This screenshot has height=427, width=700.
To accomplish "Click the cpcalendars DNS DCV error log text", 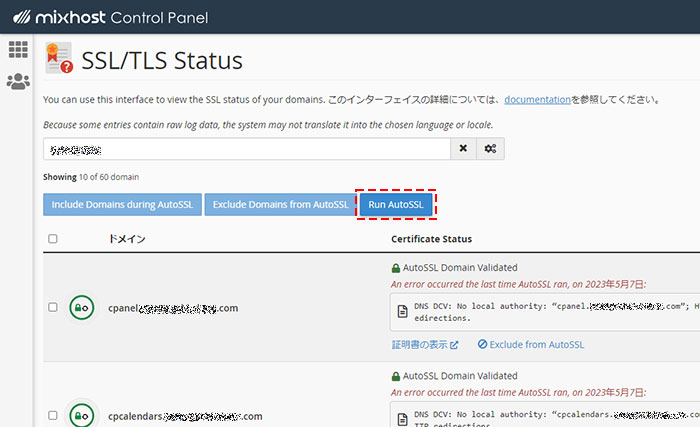I will click(557, 419).
